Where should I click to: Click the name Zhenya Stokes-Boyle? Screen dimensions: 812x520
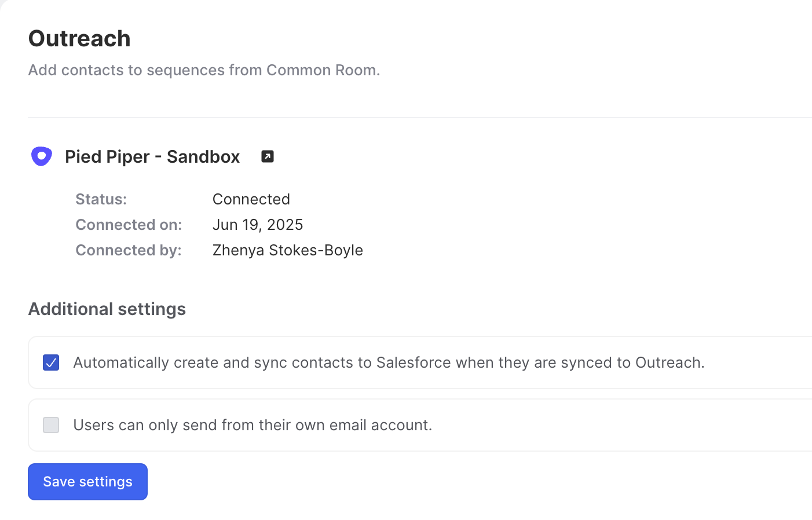(x=288, y=250)
